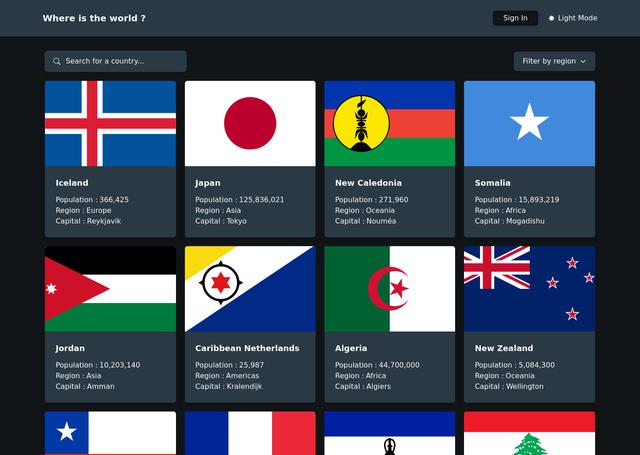Screen dimensions: 640x455
Task: Click the Somalia flag image
Action: coord(529,123)
